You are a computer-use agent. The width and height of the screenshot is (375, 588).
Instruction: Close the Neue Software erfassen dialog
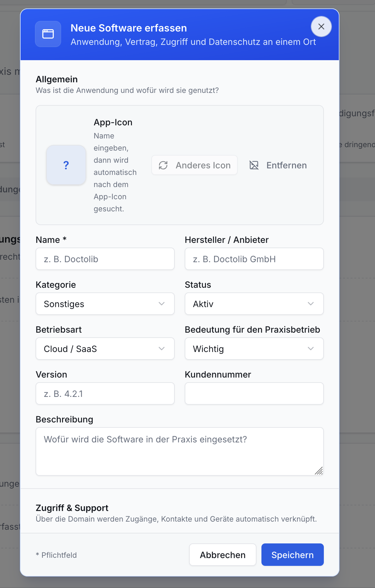tap(321, 27)
